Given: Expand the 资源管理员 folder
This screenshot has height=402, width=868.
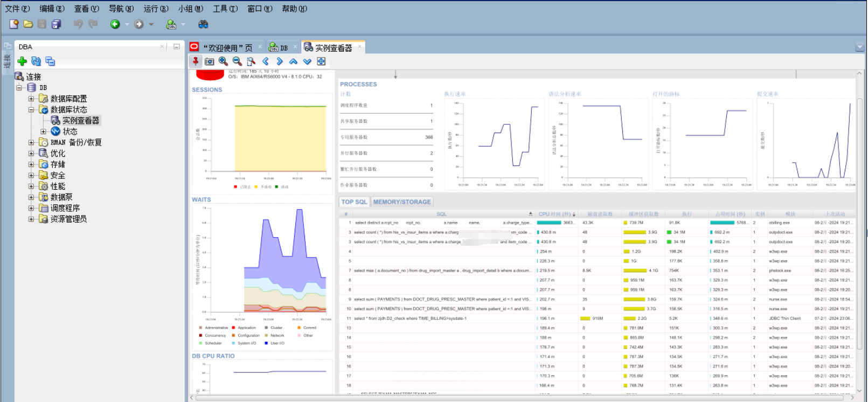Looking at the screenshot, I should pos(31,219).
